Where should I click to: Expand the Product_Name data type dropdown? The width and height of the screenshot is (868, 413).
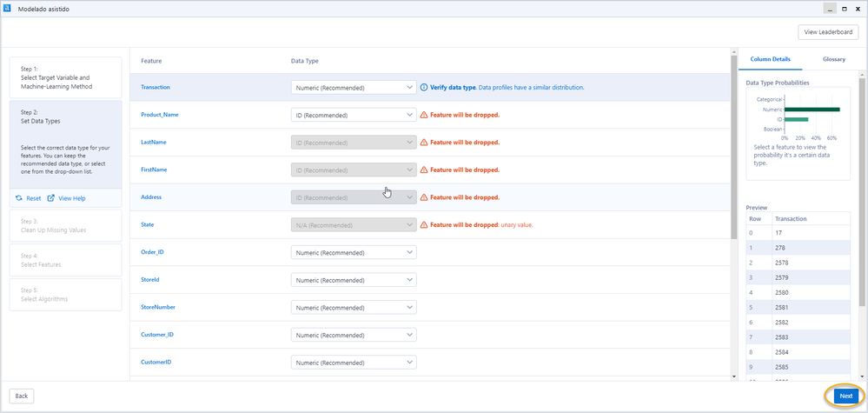[354, 115]
